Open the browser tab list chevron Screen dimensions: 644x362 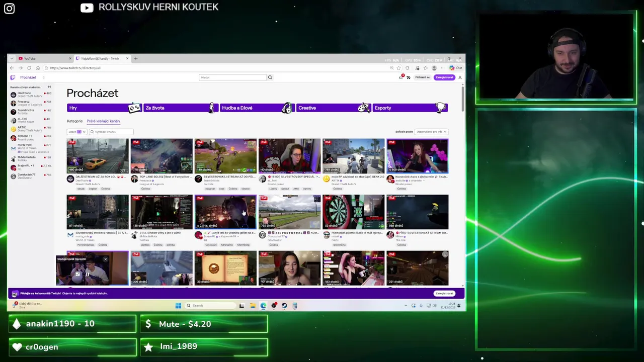(x=13, y=58)
